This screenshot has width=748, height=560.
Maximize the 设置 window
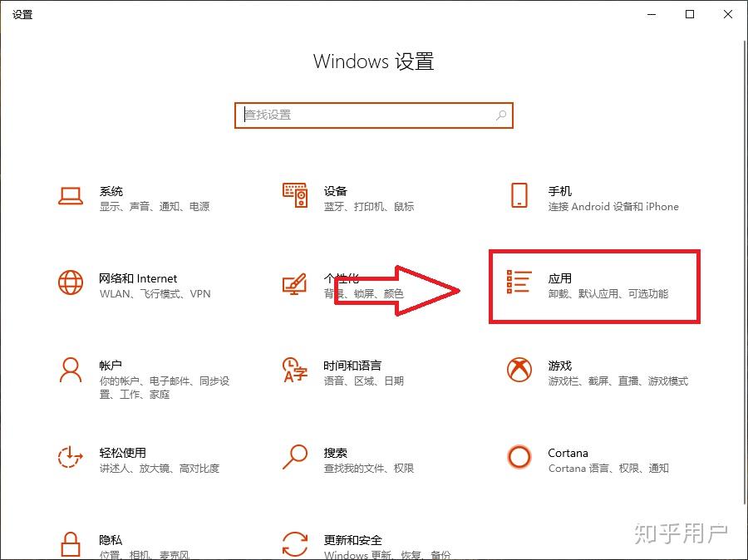pyautogui.click(x=690, y=14)
